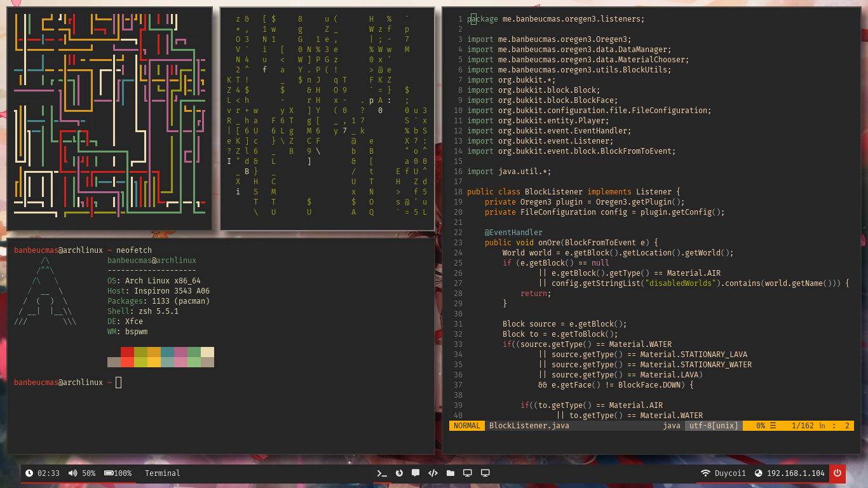Switch to the rightmost monitor workspace icon
The width and height of the screenshot is (868, 488).
tap(485, 473)
